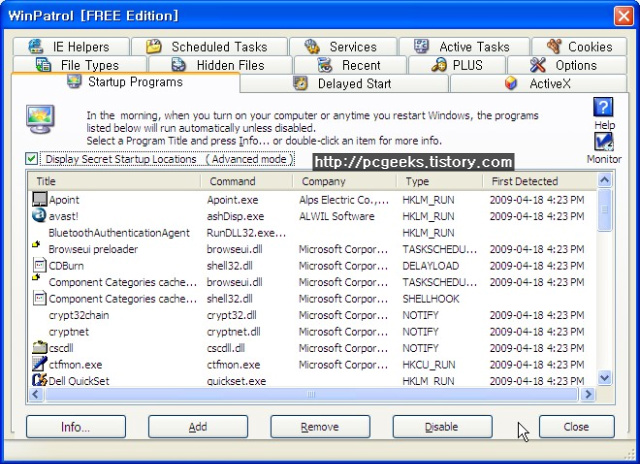This screenshot has width=640, height=464.
Task: Select the crypt32chain entry
Action: (x=79, y=315)
